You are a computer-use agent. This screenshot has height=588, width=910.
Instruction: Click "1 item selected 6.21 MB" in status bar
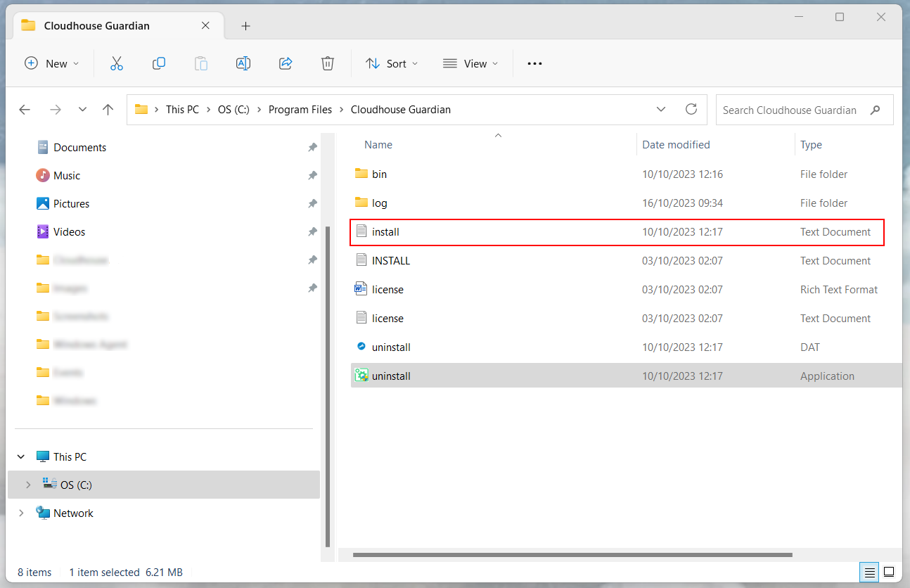coord(126,572)
